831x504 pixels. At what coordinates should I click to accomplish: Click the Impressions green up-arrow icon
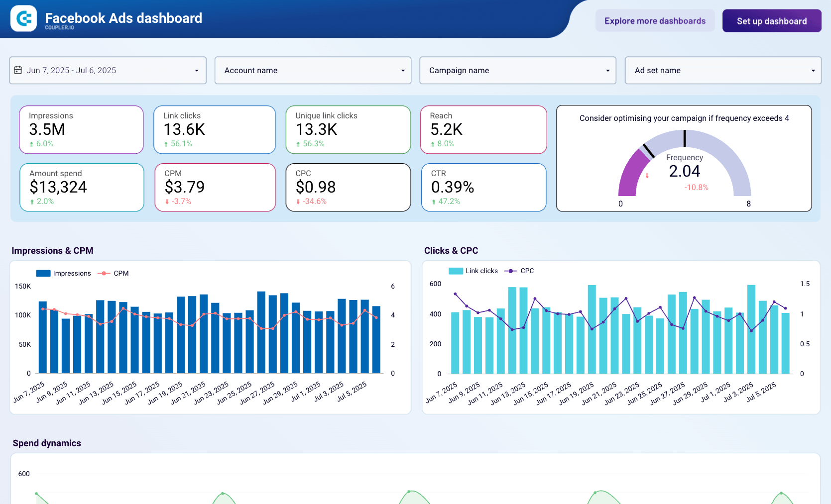click(31, 144)
